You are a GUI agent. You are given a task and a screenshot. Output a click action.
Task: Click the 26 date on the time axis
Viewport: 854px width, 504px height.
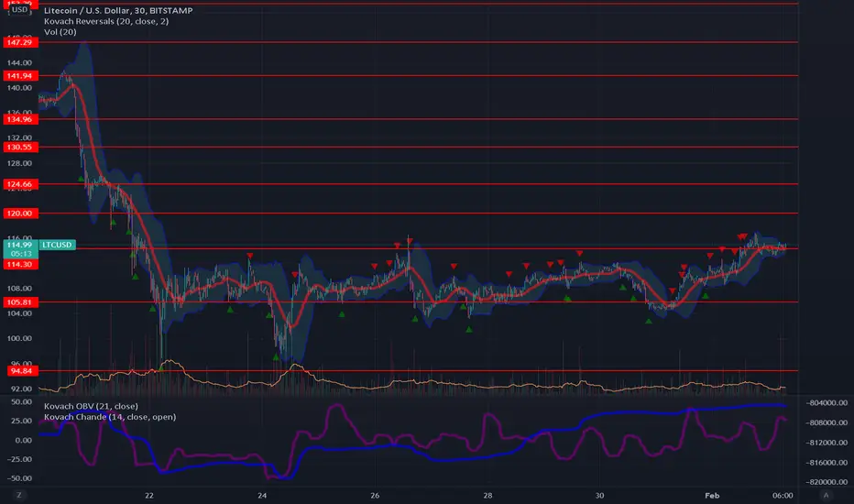coord(375,495)
